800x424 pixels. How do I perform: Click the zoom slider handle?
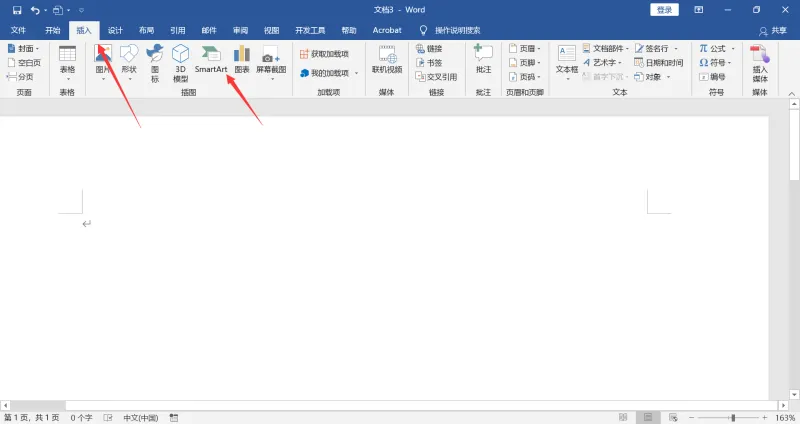tap(733, 418)
